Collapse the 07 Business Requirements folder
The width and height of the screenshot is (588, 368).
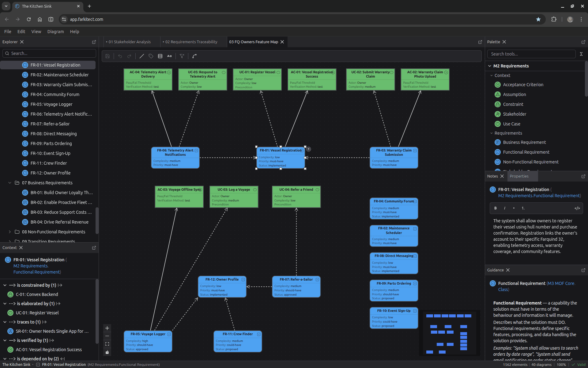click(10, 183)
